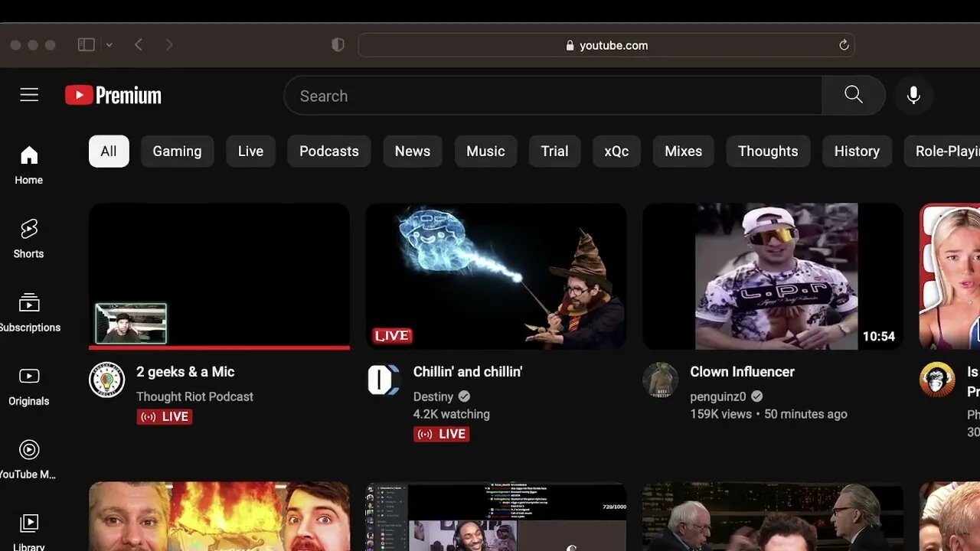Open Chillin' and chillin' wizard thumbnail

click(496, 275)
